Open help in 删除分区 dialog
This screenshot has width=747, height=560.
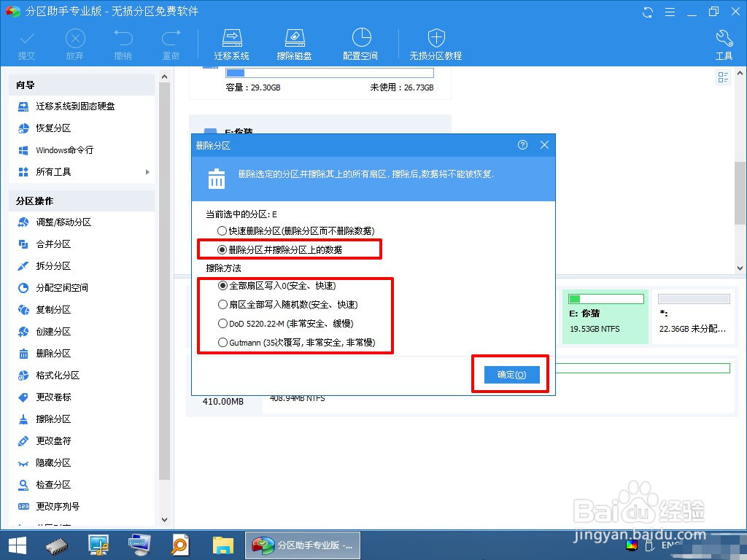(x=522, y=145)
